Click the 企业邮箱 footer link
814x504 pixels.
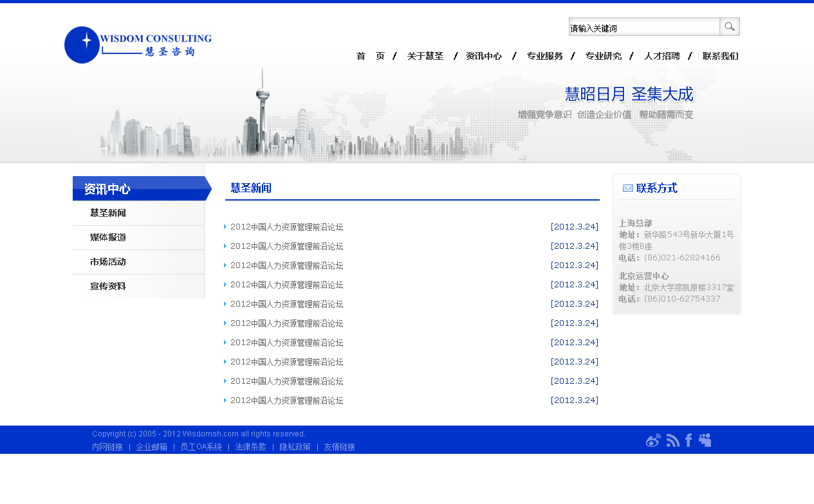pos(151,447)
